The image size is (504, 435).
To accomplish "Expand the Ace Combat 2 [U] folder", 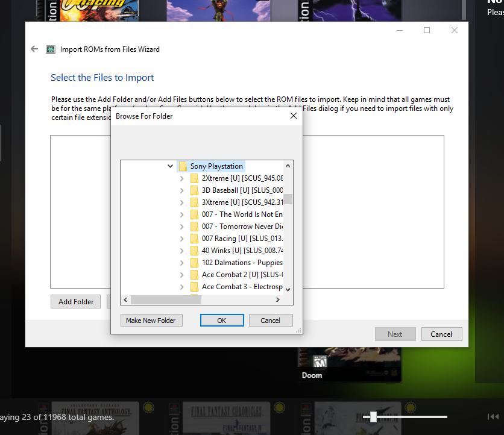I will [x=181, y=275].
